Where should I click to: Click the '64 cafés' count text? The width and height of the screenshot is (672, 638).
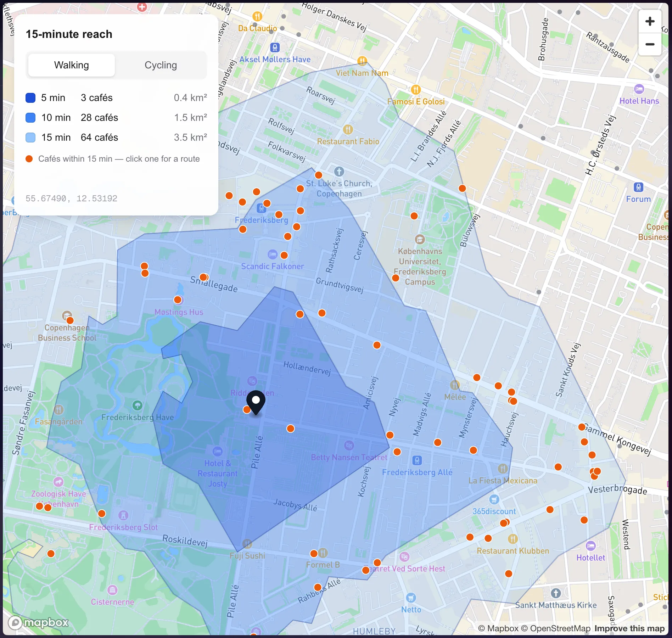[x=99, y=138]
